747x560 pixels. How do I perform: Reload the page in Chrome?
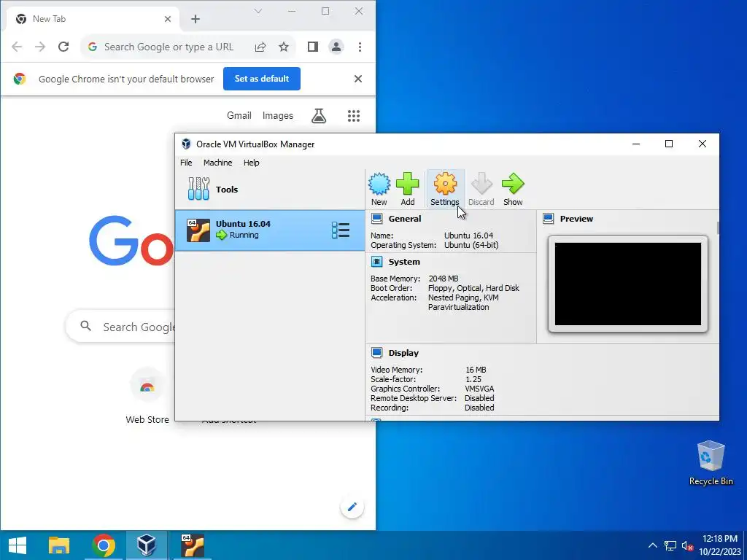[63, 47]
